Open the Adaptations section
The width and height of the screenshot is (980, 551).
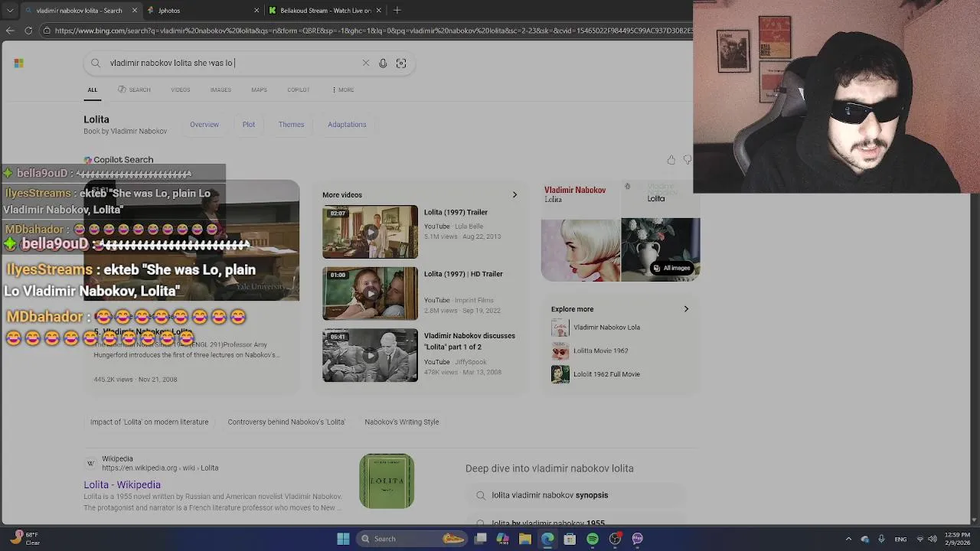347,124
